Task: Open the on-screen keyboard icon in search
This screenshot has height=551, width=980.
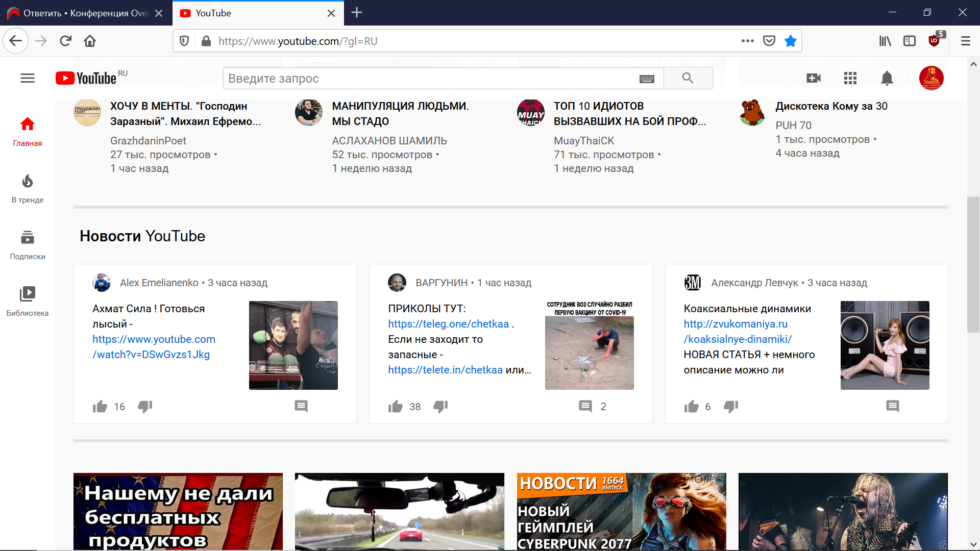Action: point(647,79)
